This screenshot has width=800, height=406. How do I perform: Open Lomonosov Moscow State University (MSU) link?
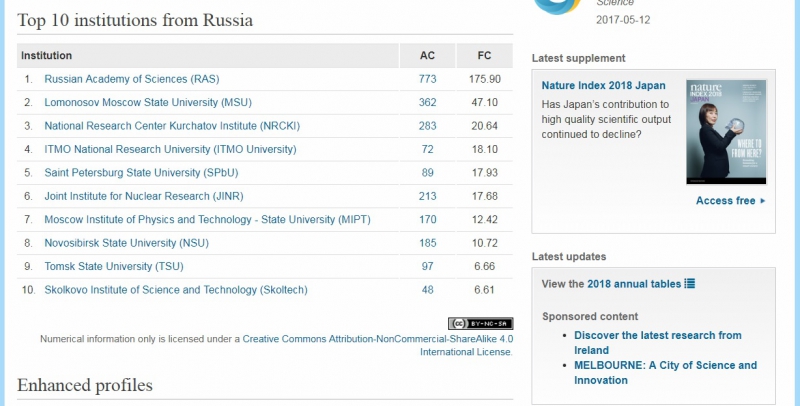[147, 102]
